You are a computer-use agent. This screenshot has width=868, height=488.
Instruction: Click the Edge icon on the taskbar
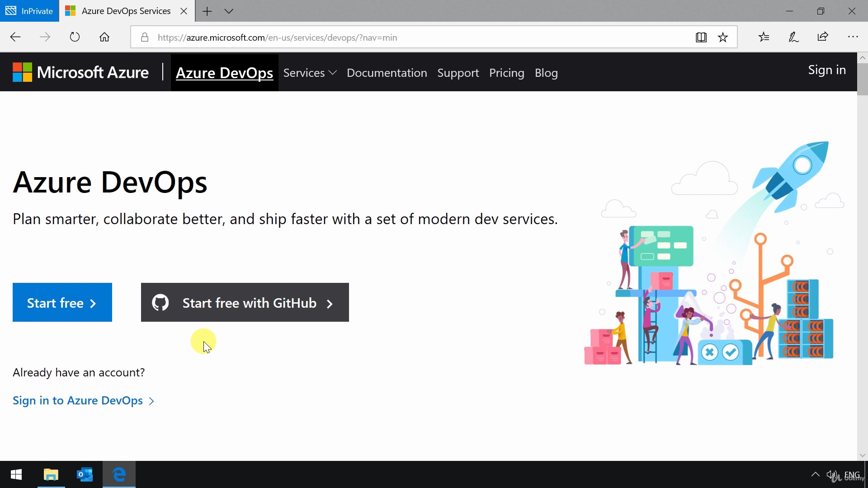coord(119,474)
